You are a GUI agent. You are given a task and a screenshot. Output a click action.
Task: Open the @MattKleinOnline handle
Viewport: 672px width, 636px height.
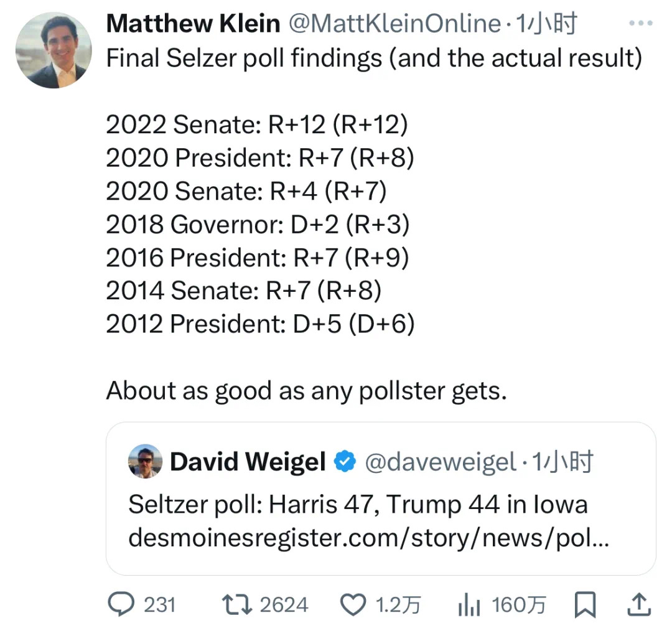(x=394, y=23)
